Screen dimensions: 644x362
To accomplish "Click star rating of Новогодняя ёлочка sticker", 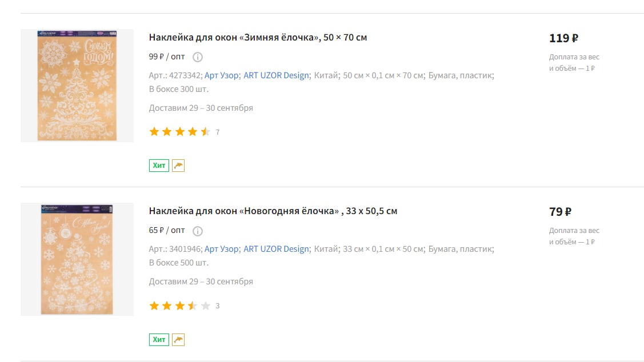I will (x=180, y=306).
